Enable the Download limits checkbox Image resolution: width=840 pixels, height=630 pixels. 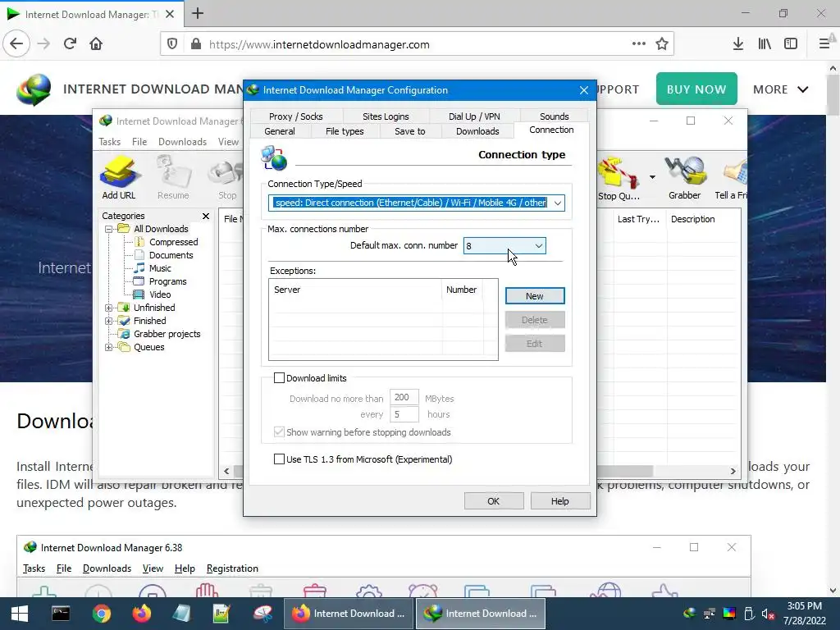pyautogui.click(x=279, y=378)
